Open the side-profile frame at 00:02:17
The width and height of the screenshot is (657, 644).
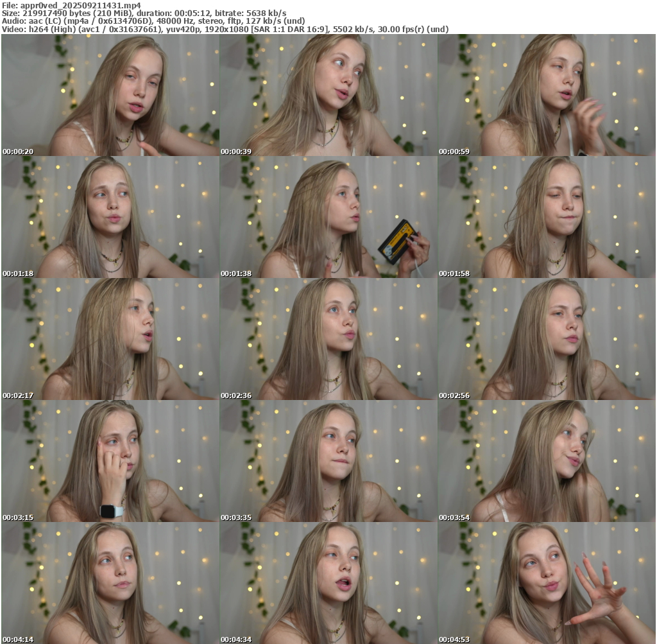110,339
